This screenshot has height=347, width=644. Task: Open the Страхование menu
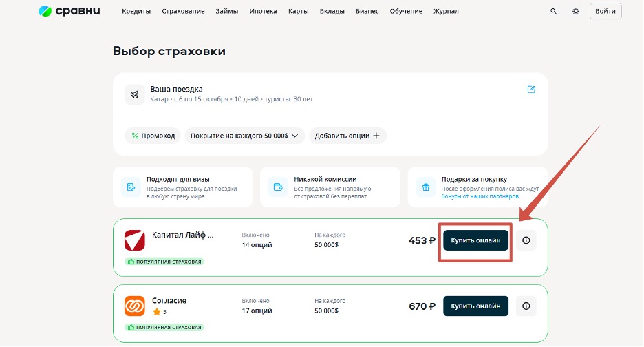coord(183,11)
